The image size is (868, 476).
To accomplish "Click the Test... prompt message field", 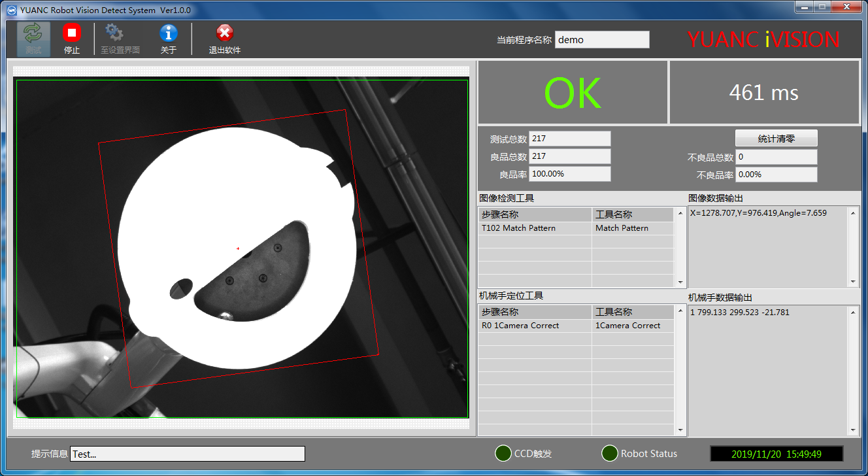I will 187,454.
